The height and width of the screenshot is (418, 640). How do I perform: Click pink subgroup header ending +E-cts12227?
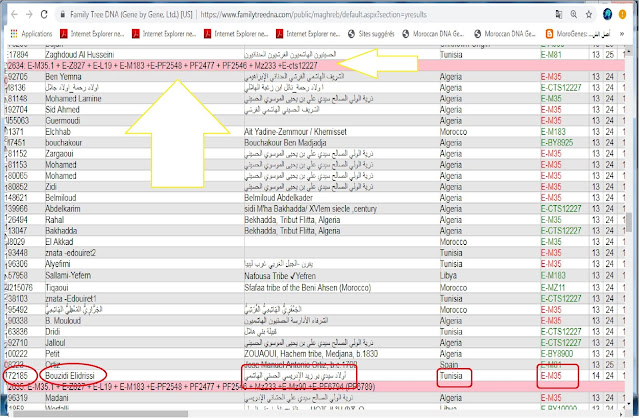(315, 66)
